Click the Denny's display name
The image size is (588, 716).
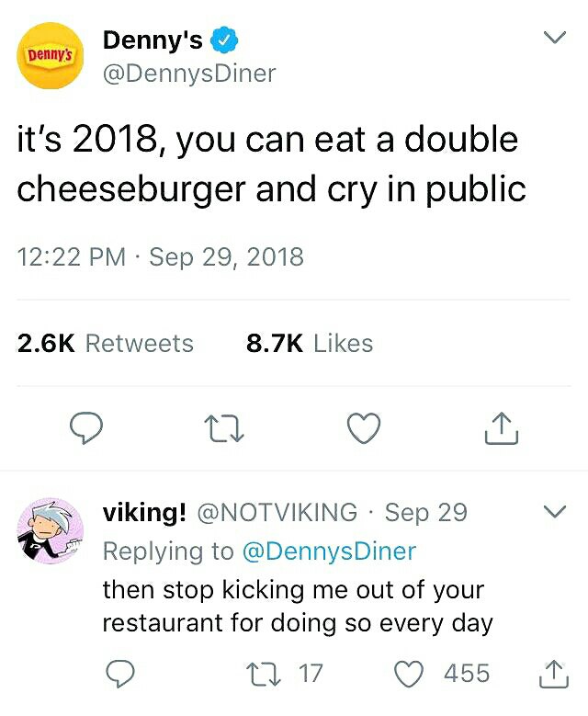tap(153, 40)
